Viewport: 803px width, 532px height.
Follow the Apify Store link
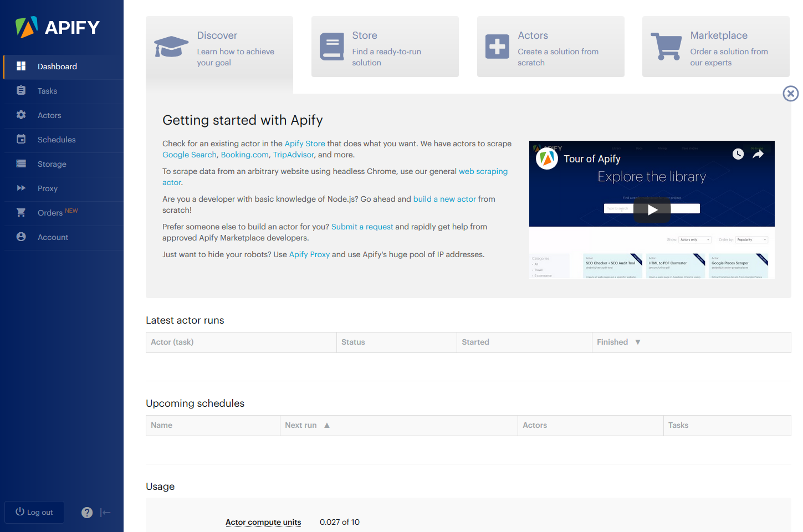pos(305,144)
